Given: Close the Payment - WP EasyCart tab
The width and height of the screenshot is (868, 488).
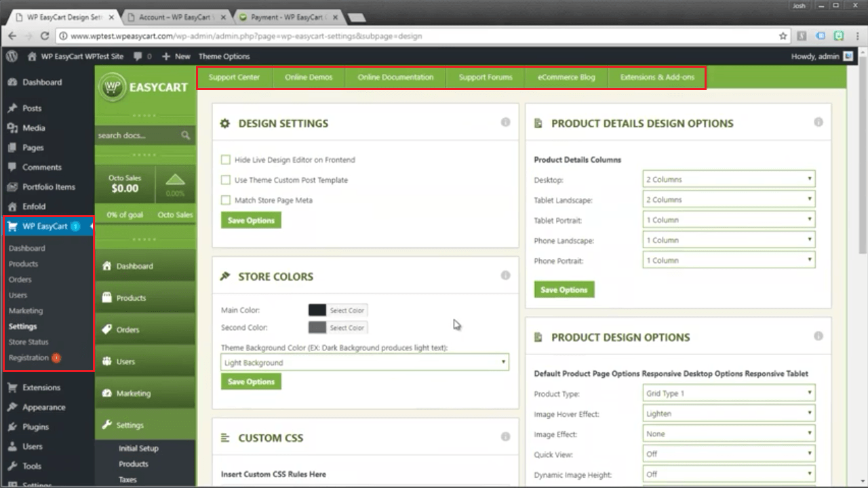Looking at the screenshot, I should pos(336,17).
